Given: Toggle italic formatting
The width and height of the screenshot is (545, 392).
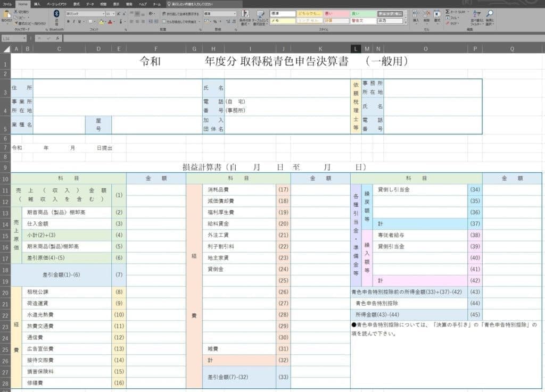Looking at the screenshot, I should tap(73, 21).
